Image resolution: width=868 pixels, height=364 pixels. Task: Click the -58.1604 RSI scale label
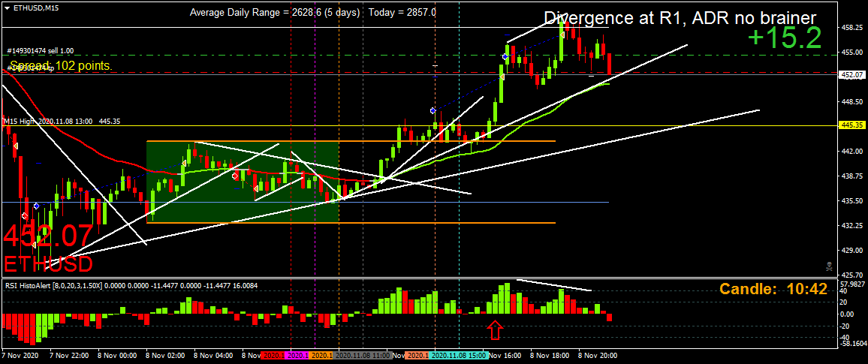coord(853,344)
